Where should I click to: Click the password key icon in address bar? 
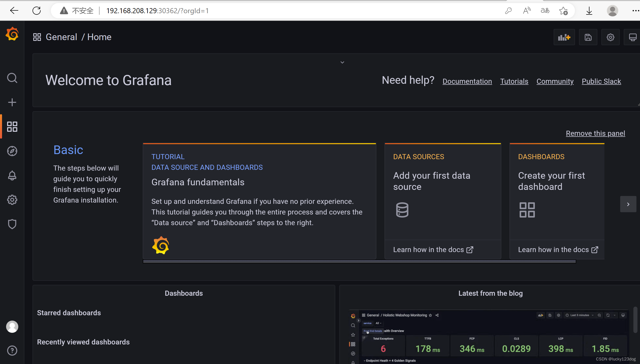[x=508, y=11]
